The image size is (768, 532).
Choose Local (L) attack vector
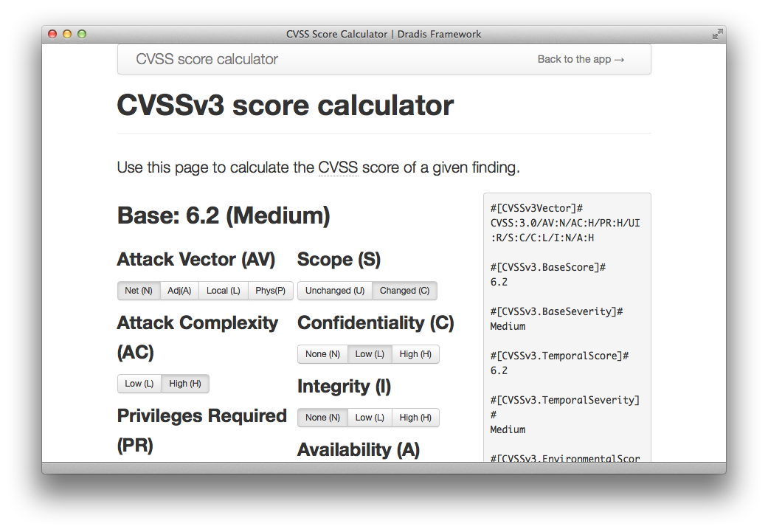223,290
